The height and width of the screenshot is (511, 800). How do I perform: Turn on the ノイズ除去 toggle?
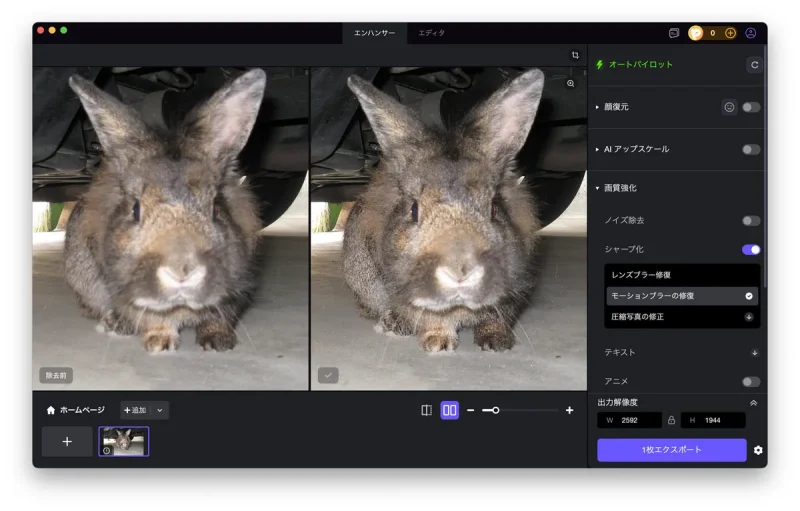point(750,220)
